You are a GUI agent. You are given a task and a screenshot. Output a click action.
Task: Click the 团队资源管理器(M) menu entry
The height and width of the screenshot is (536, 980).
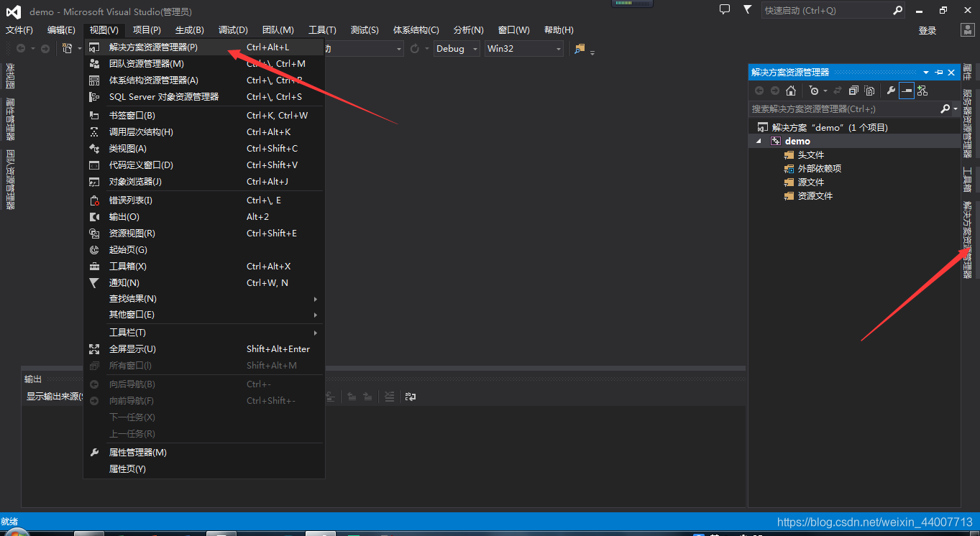click(204, 63)
